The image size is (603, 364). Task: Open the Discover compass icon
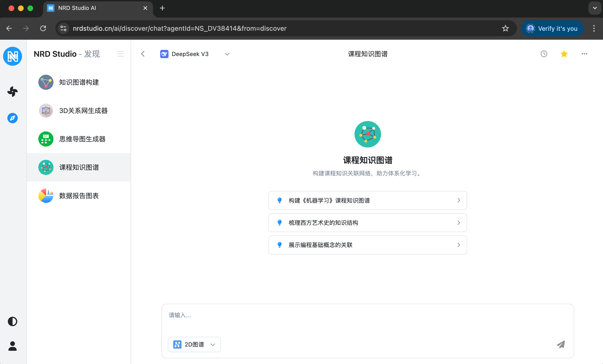13,118
